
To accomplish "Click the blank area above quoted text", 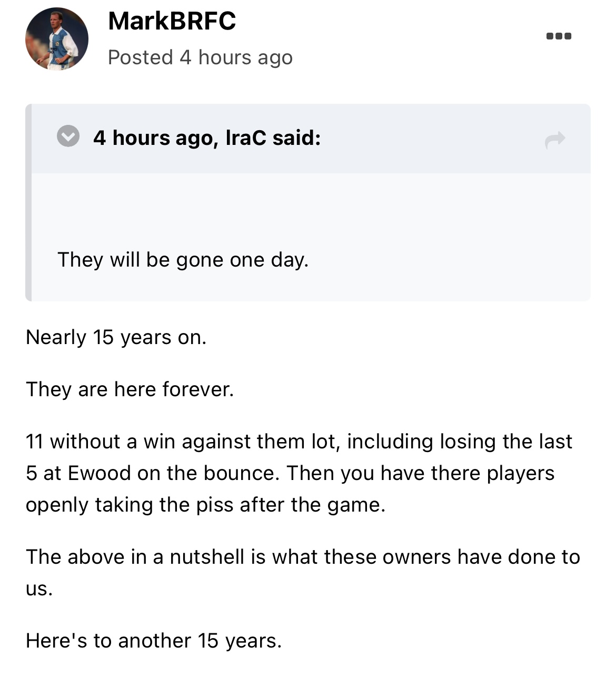I will (x=311, y=205).
